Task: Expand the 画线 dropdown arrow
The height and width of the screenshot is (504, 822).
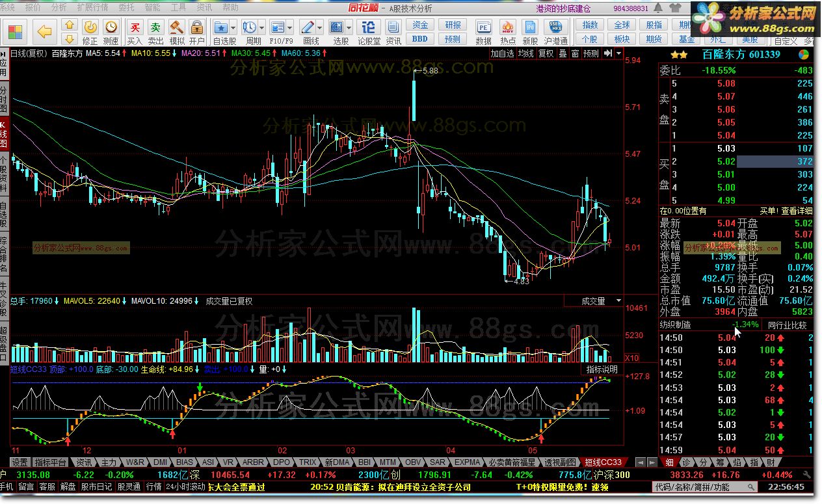Action: (x=319, y=28)
